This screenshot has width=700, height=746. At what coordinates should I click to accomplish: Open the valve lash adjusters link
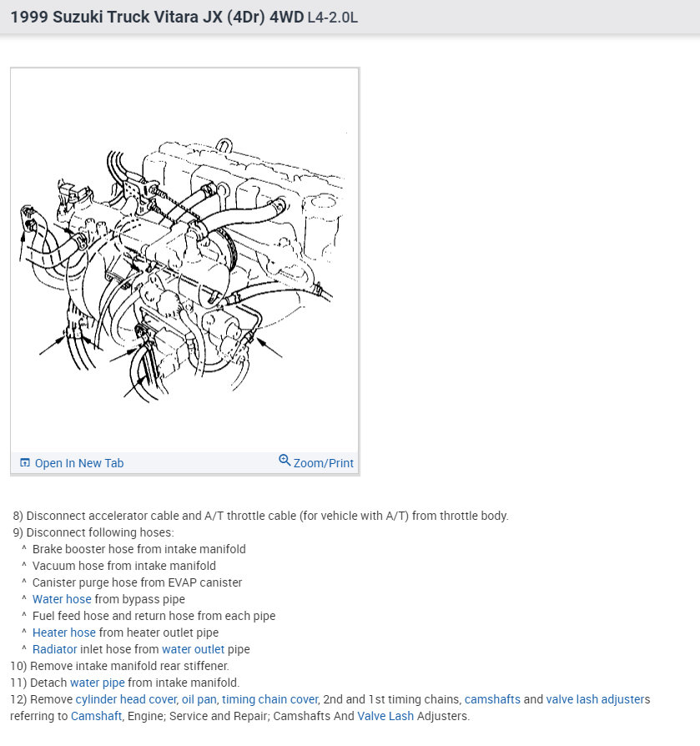click(597, 699)
